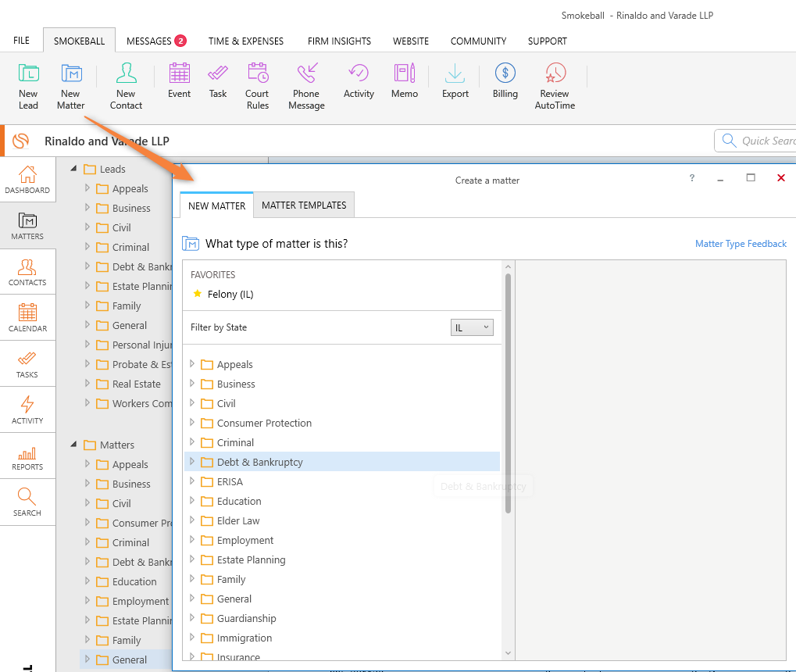Image resolution: width=796 pixels, height=672 pixels.
Task: Open Billing from the ribbon
Action: 505,80
